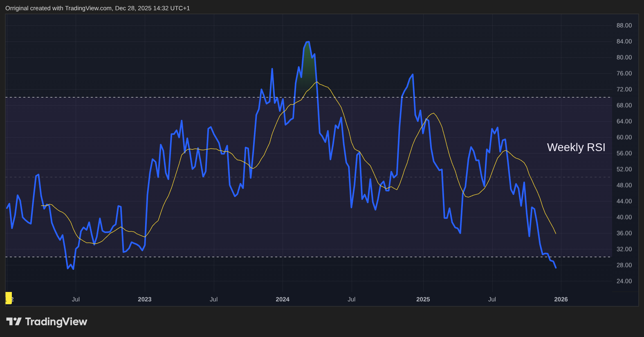
Task: Click the "Weekly RSI" chart label
Action: point(576,147)
